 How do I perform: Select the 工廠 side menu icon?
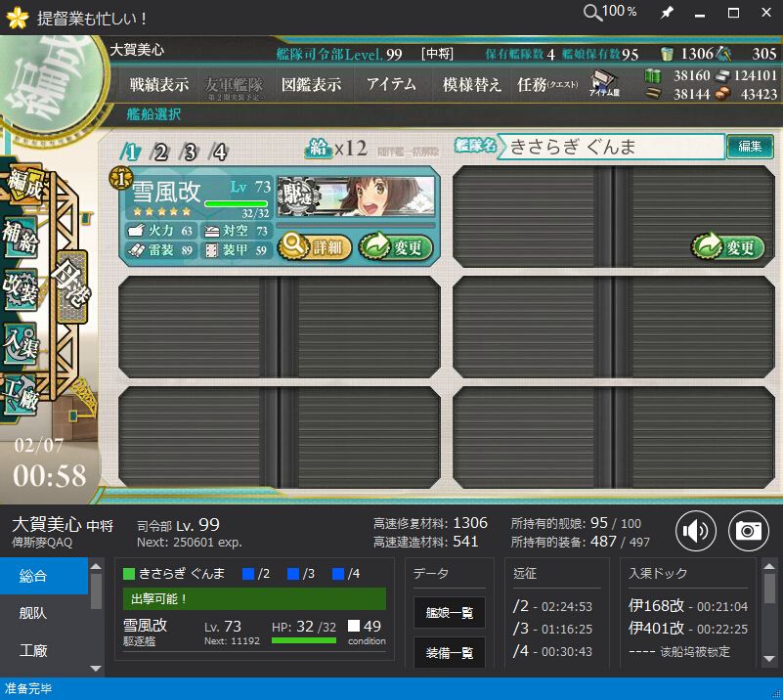coord(21,395)
